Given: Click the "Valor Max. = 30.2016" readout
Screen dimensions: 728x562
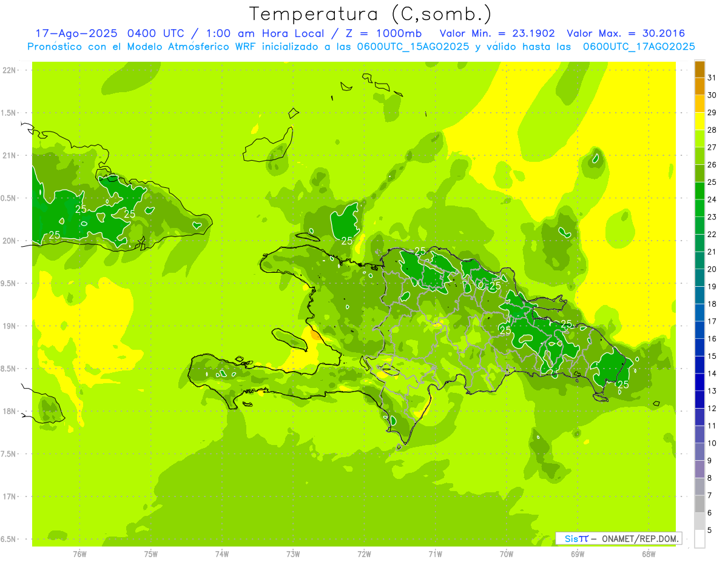Looking at the screenshot, I should (x=626, y=33).
